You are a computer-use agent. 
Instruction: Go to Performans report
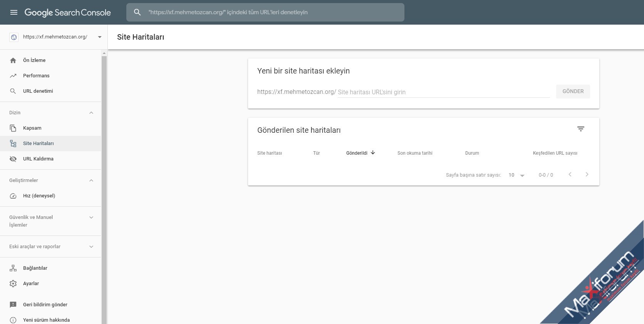coord(50,76)
